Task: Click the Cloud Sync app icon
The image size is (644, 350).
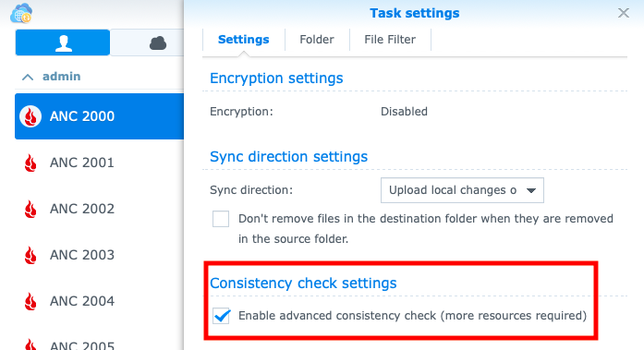Action: 21,13
